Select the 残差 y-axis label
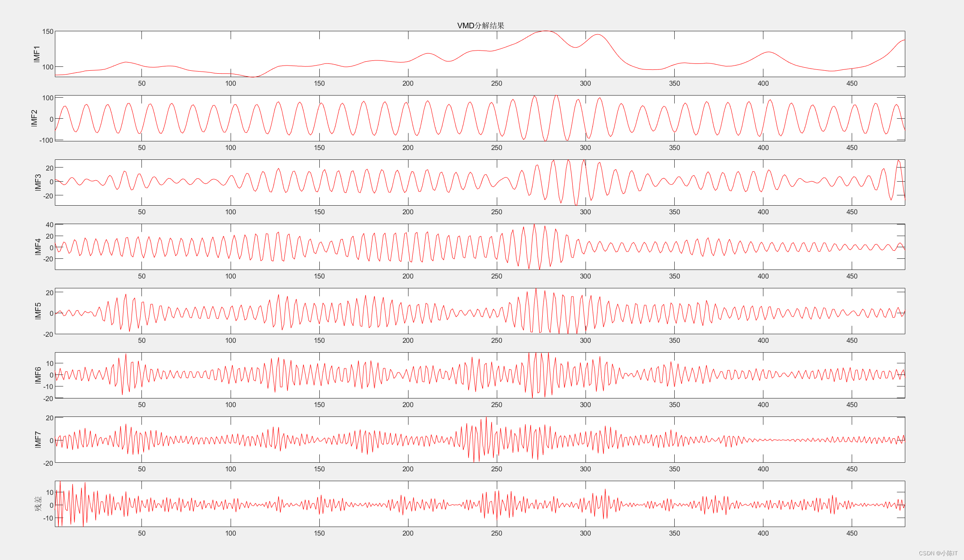Viewport: 964px width, 560px height. click(38, 504)
